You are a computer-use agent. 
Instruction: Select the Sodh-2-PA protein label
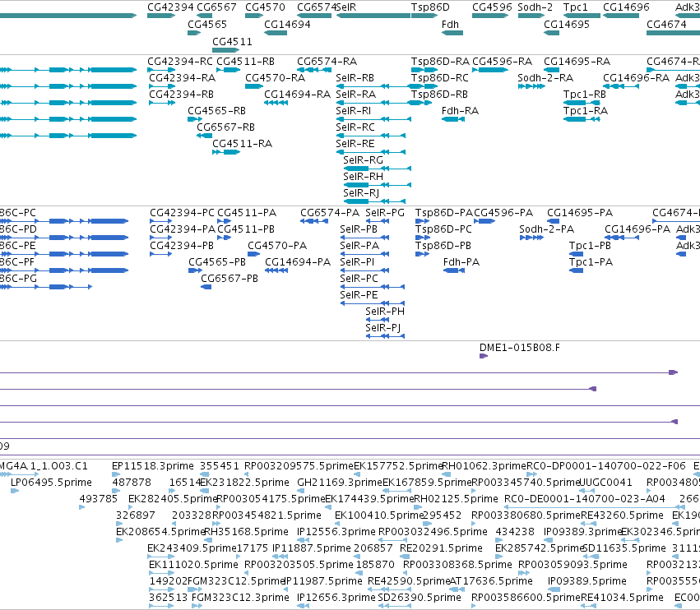pyautogui.click(x=546, y=229)
